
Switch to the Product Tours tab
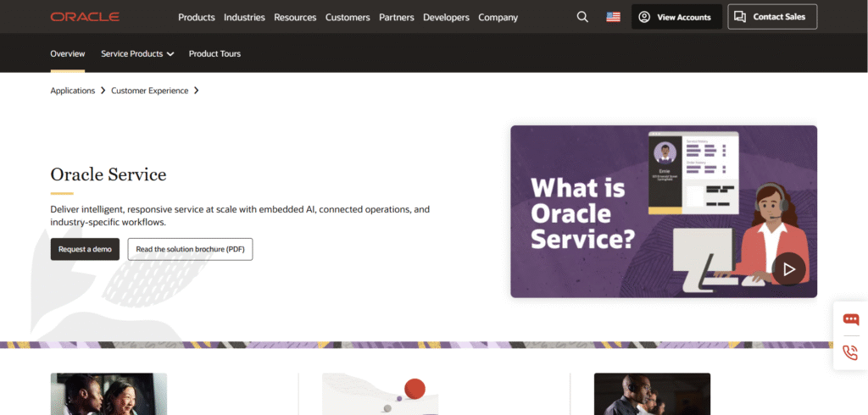(x=214, y=53)
